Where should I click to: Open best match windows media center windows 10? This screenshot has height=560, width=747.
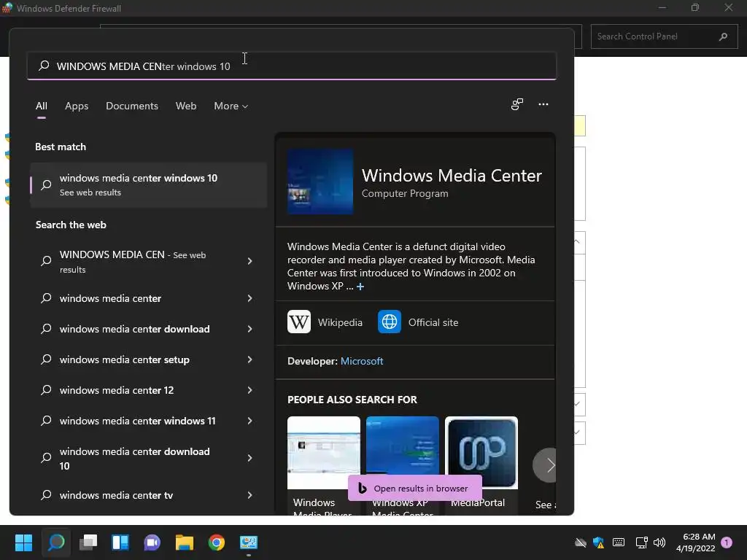coord(148,184)
